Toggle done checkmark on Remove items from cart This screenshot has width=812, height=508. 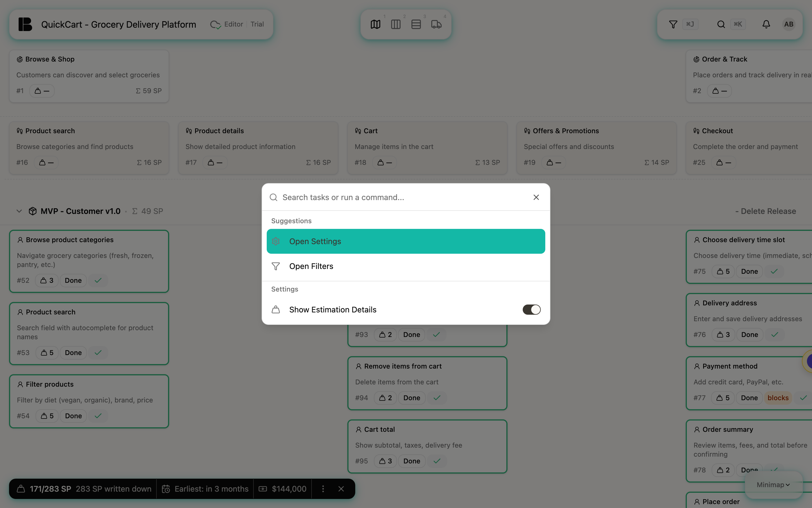coord(437,397)
